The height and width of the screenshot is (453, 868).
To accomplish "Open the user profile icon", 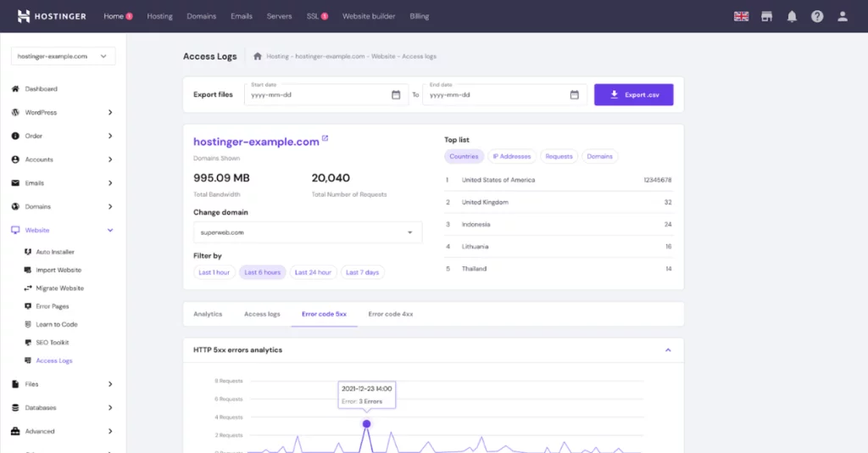I will pos(843,17).
